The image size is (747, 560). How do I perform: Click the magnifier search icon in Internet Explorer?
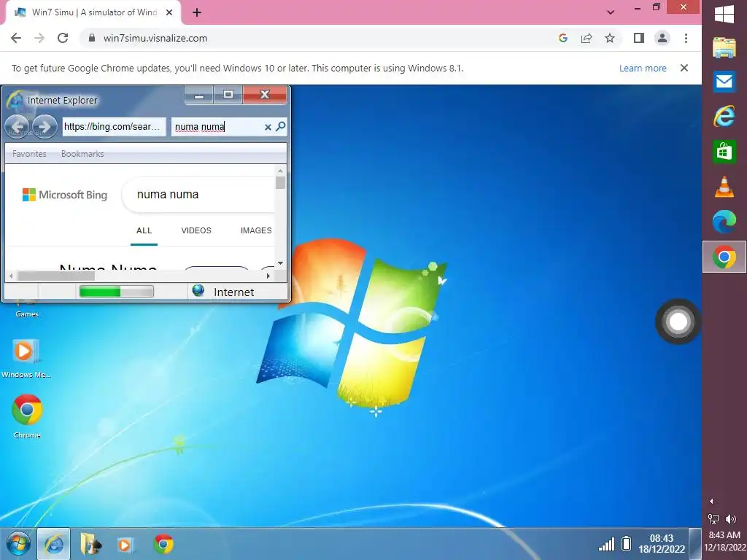[281, 126]
